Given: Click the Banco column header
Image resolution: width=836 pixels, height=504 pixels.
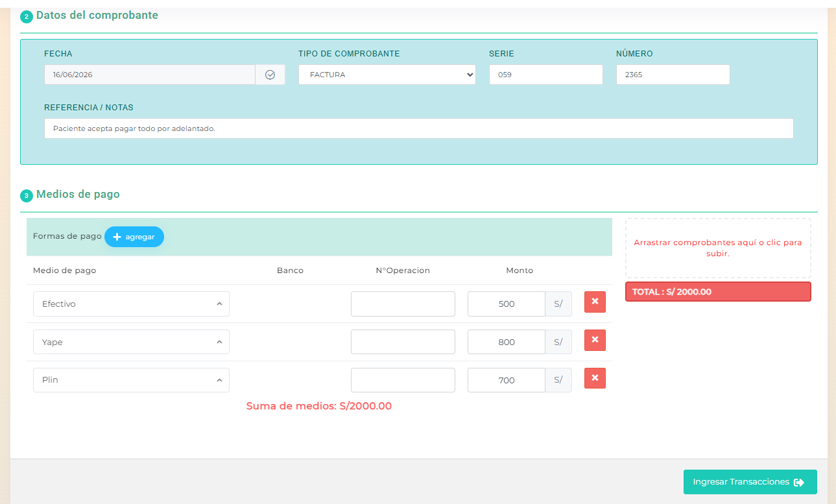Looking at the screenshot, I should pos(290,270).
